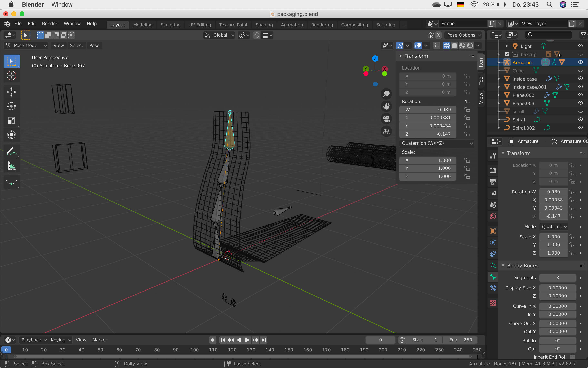Open the Bone properties tab
Image resolution: width=588 pixels, height=368 pixels.
[x=493, y=277]
